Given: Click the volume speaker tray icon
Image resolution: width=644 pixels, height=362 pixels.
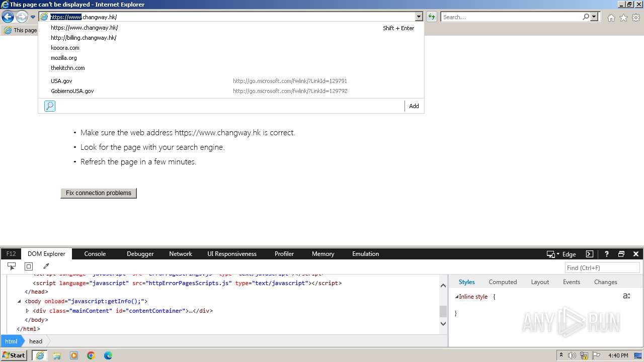Looking at the screenshot, I should (x=572, y=355).
